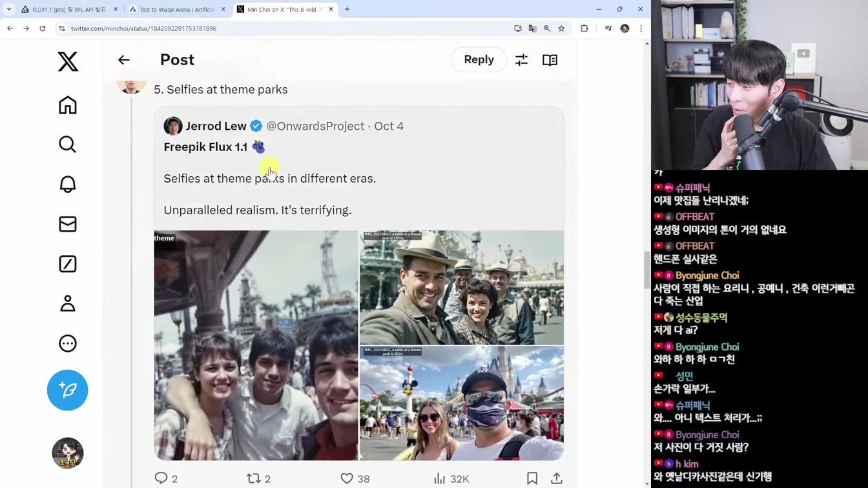
Task: Open the More circle icon in the sidebar
Action: click(x=68, y=343)
